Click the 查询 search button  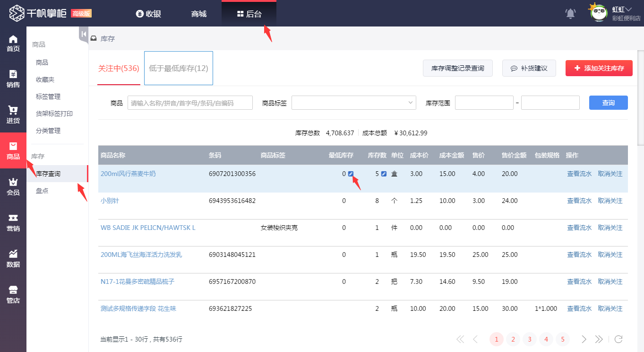[608, 102]
